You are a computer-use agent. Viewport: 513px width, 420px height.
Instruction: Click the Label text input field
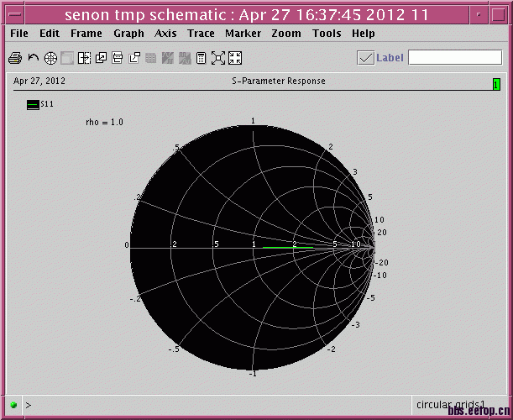455,58
